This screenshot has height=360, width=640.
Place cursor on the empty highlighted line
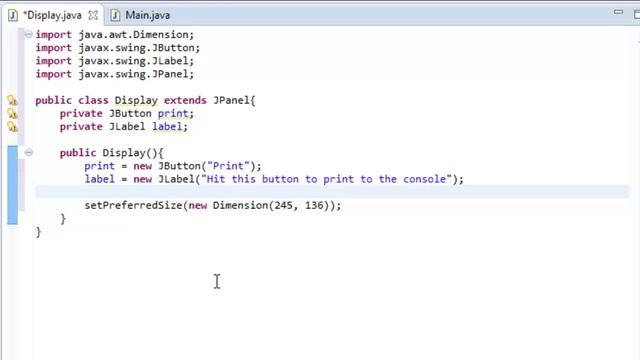[332, 192]
